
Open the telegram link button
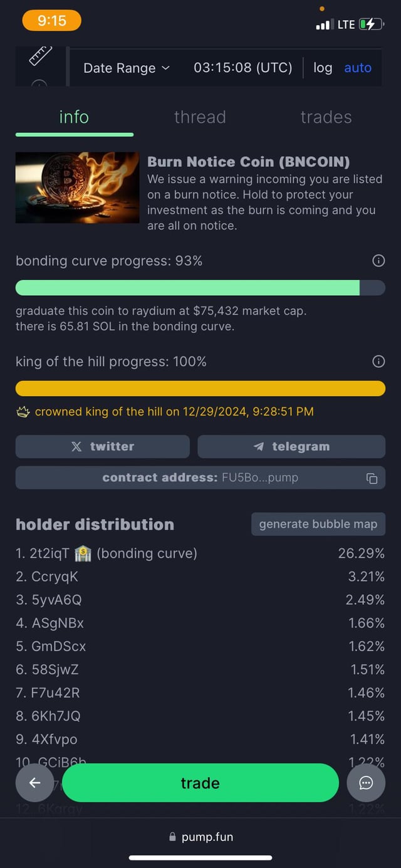(x=291, y=446)
